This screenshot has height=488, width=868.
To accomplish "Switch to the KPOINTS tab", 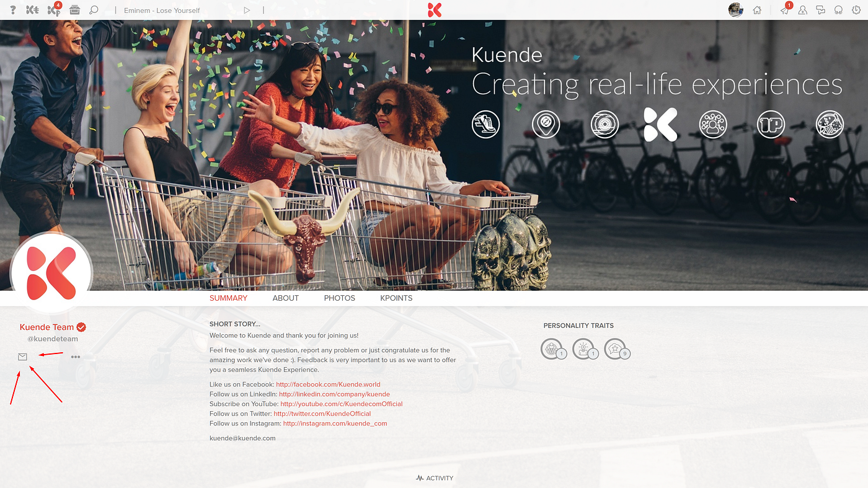I will coord(396,298).
